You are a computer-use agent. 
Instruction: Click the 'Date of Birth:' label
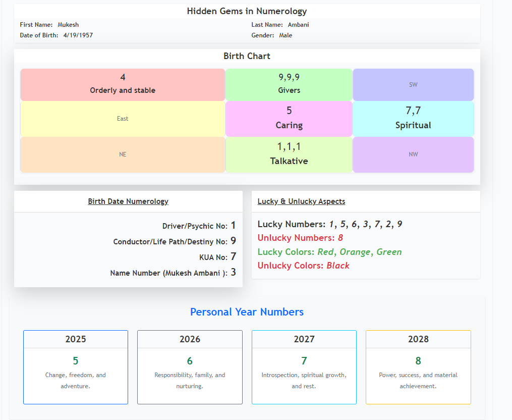(x=39, y=35)
